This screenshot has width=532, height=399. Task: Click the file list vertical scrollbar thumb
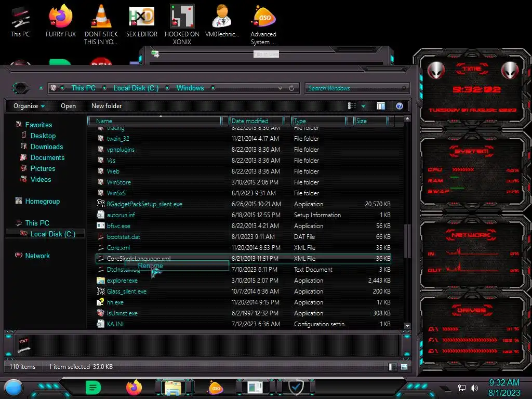pyautogui.click(x=407, y=241)
